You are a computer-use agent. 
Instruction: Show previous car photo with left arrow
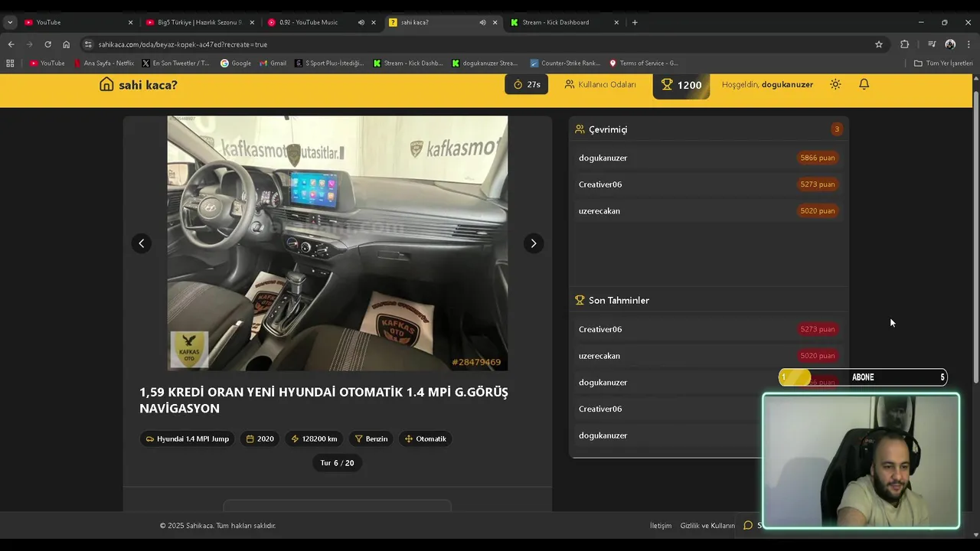tap(142, 243)
